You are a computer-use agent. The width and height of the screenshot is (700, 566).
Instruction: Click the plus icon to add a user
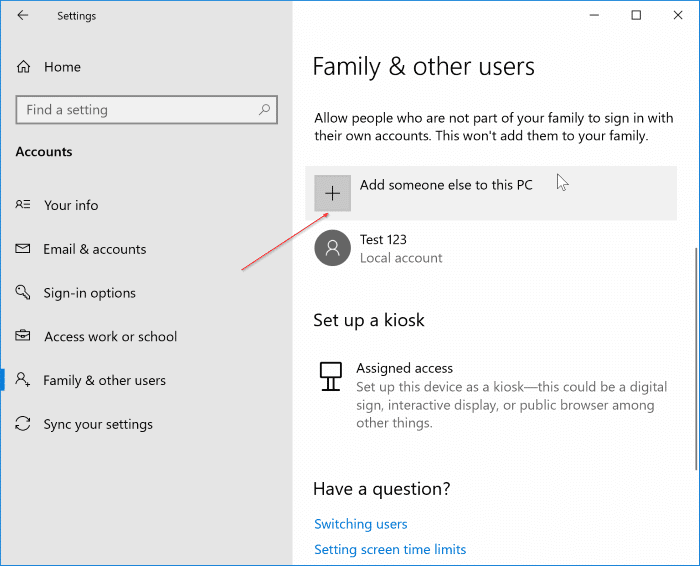click(x=333, y=193)
